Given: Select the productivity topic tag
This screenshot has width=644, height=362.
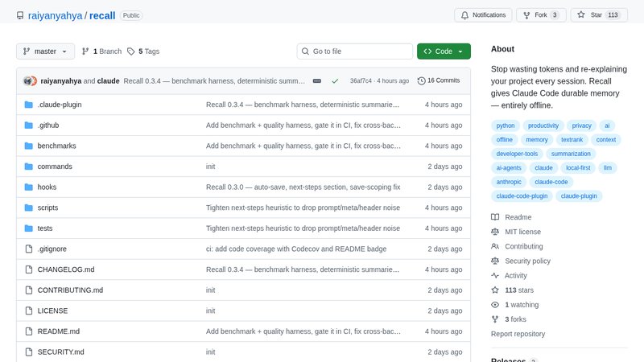Looking at the screenshot, I should (x=543, y=125).
